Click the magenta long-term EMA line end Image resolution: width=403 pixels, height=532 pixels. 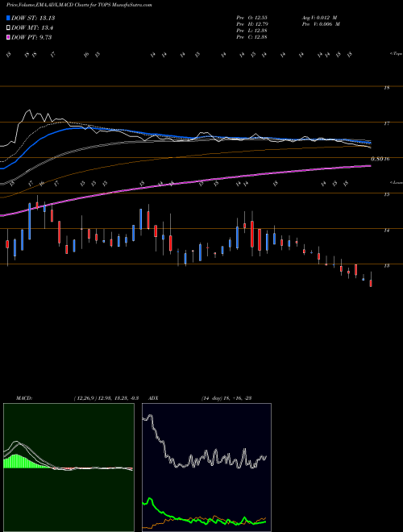(x=369, y=166)
